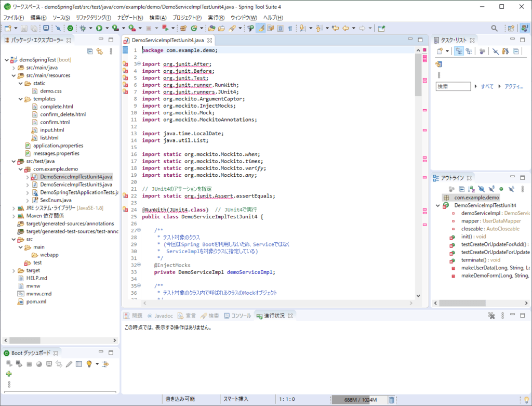
Task: Create a new element with the New wizard icon
Action: point(8,28)
